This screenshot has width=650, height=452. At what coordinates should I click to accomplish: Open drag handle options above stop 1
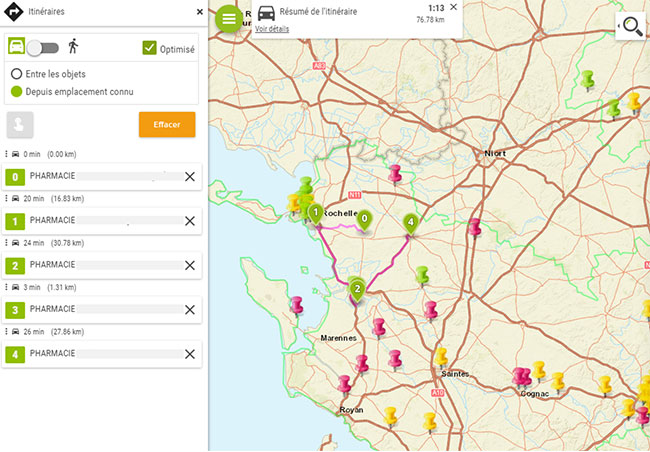coord(6,198)
